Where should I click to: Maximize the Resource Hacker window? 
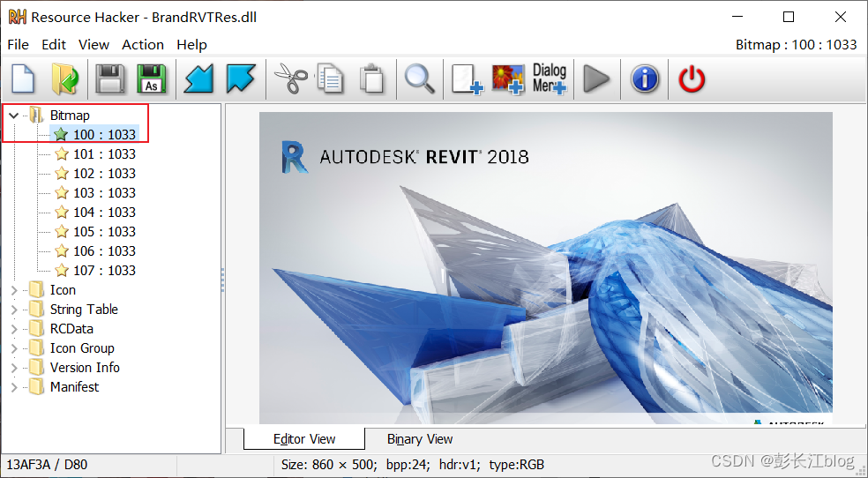coord(789,17)
